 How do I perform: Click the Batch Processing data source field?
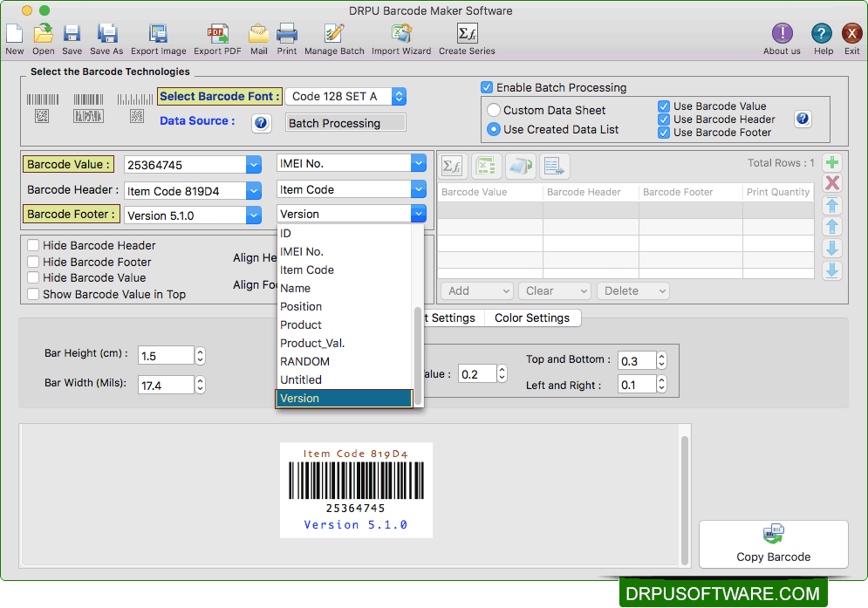click(x=346, y=123)
